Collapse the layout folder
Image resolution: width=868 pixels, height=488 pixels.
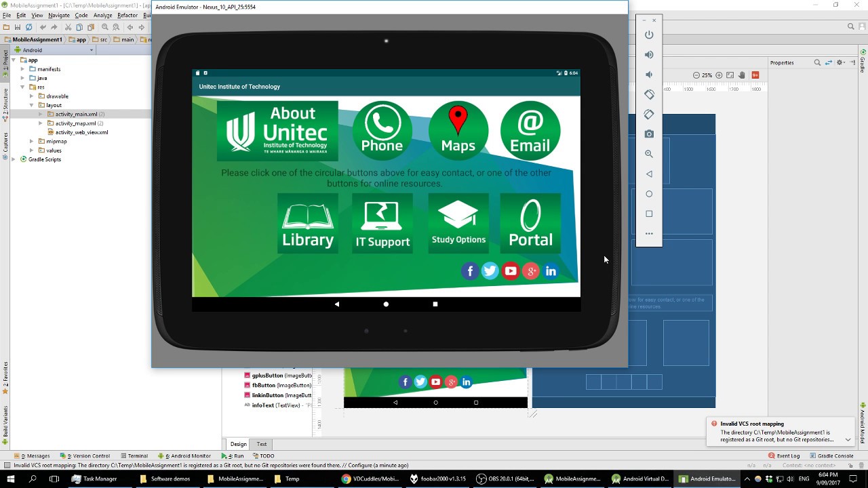coord(31,105)
